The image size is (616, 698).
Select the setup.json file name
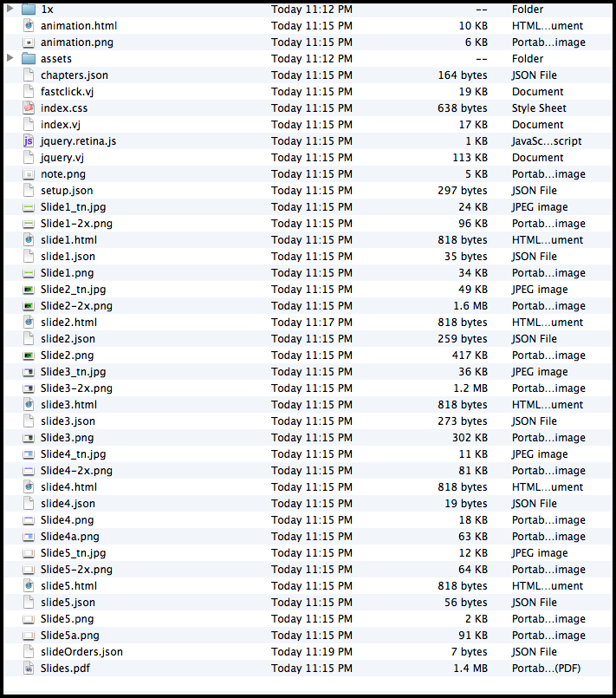point(67,190)
